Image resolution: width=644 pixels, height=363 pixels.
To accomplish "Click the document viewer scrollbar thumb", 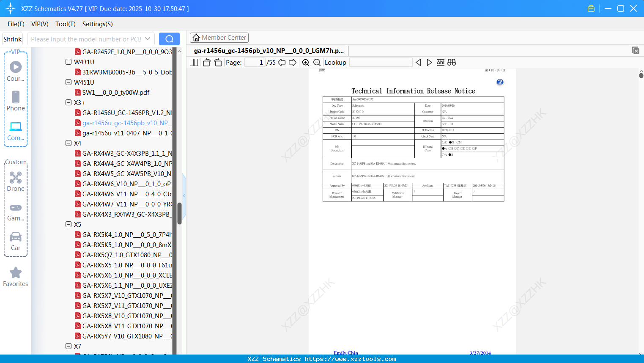I will (x=641, y=75).
